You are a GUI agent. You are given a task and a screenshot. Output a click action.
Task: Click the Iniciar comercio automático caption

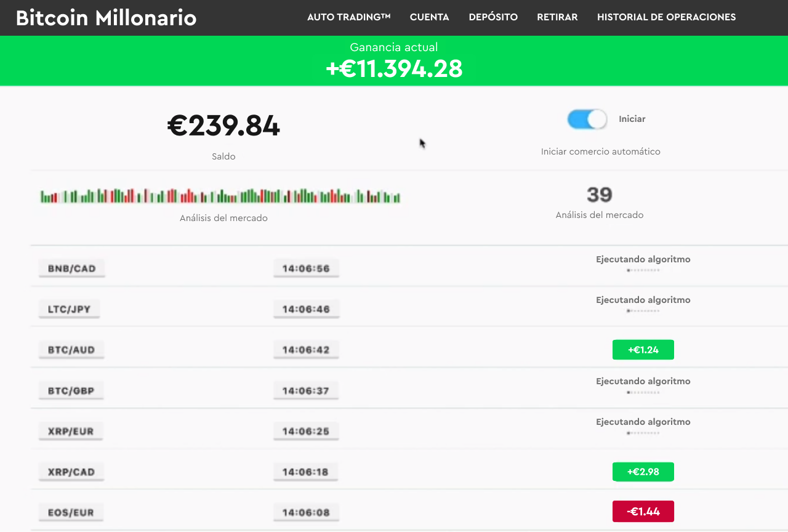[x=601, y=151]
